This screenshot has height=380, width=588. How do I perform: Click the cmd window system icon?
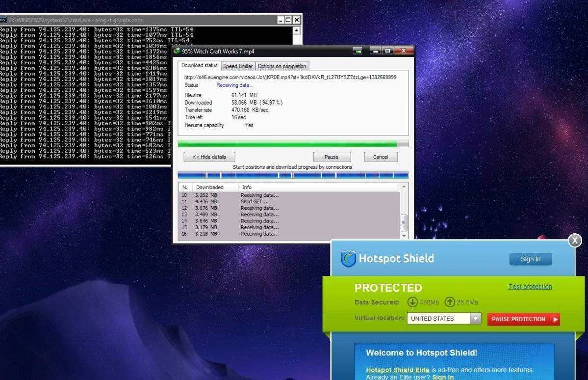point(3,20)
